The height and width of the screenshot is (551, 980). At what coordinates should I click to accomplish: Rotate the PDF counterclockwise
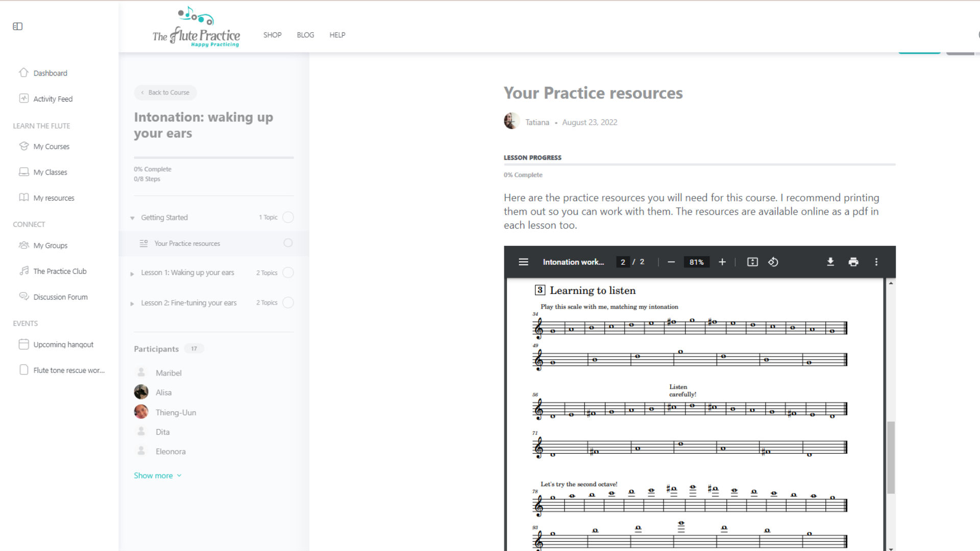pos(773,262)
